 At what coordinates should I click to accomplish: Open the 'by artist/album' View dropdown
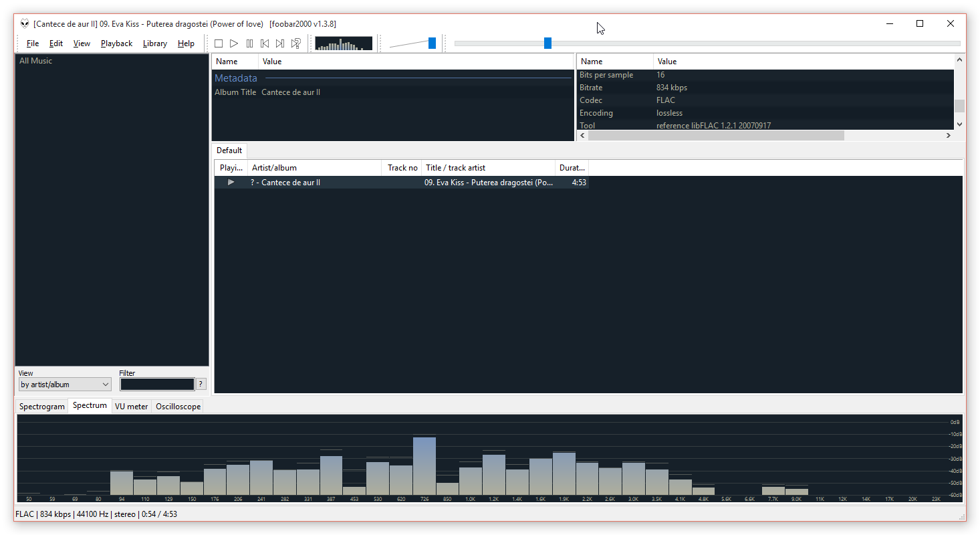pyautogui.click(x=65, y=385)
